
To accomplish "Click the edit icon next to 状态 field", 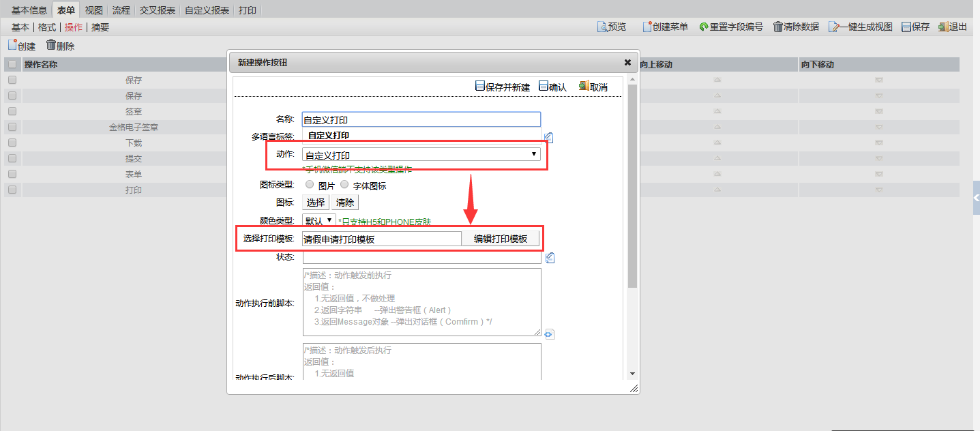I will [550, 257].
